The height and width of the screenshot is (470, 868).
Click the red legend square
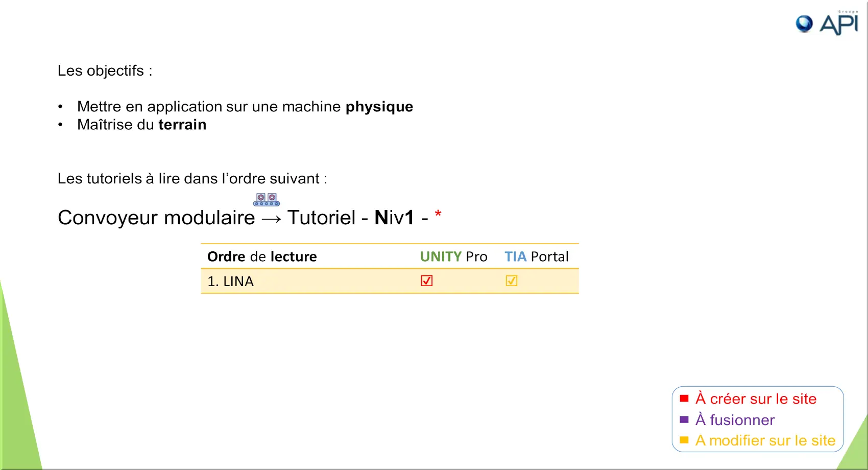684,398
